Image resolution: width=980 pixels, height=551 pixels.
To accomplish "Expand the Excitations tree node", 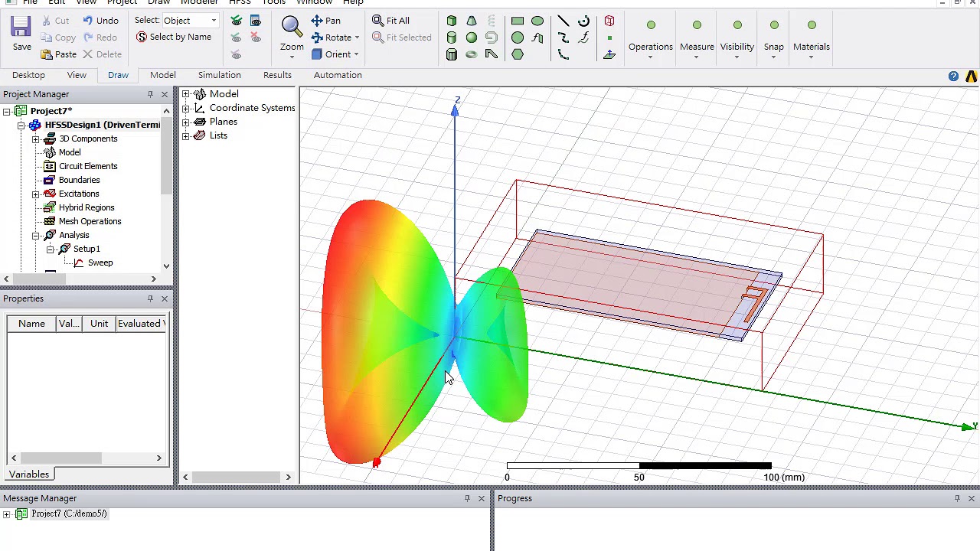I will tap(35, 194).
